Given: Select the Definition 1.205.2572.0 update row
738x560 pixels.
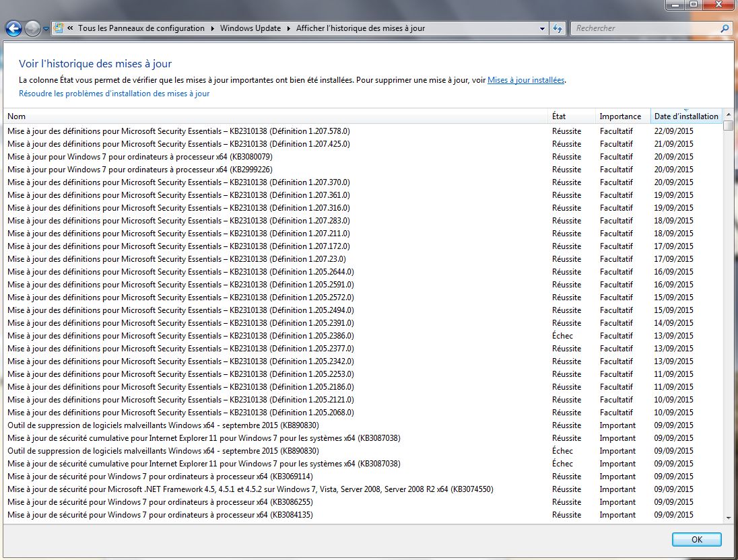Looking at the screenshot, I should pyautogui.click(x=362, y=297).
